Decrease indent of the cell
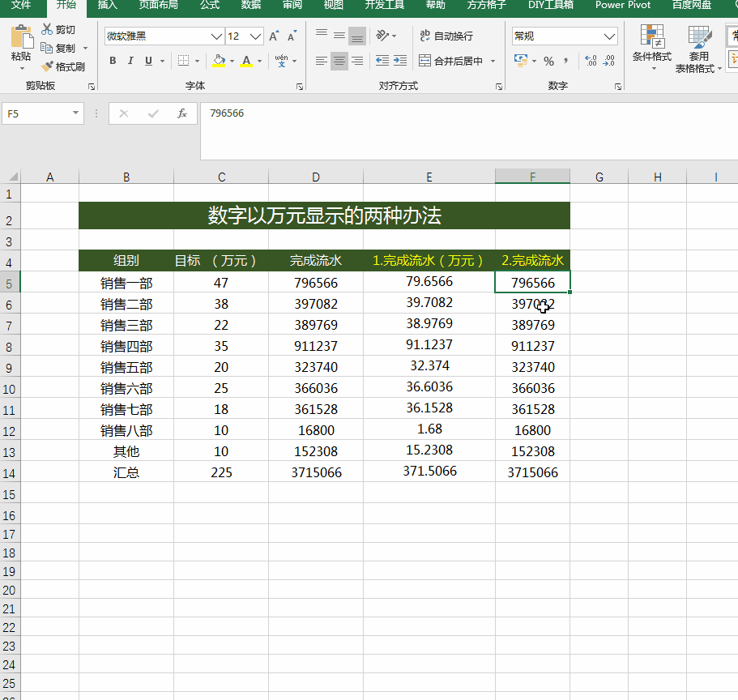This screenshot has width=738, height=700. click(382, 60)
